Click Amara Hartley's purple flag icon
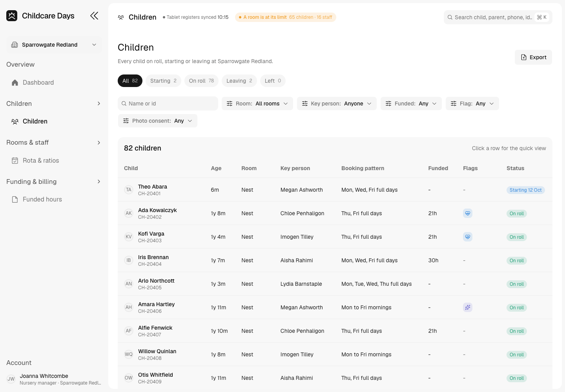The height and width of the screenshot is (392, 565). coord(467,307)
